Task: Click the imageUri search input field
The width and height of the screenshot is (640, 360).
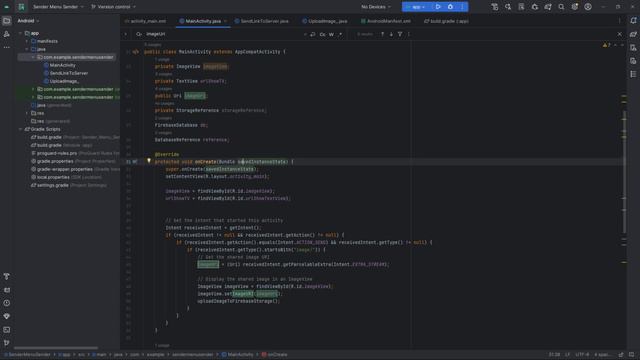Action: (x=222, y=34)
